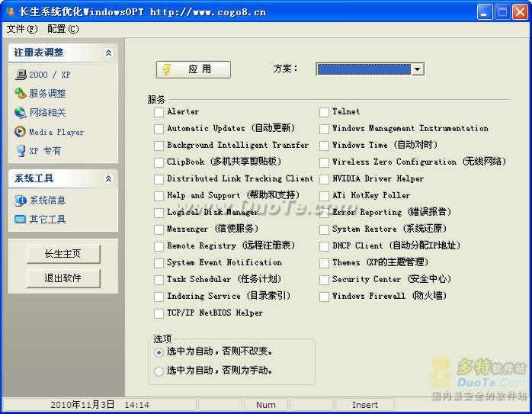Click the 其它工具 sidebar icon
532x414 pixels.
(x=20, y=220)
